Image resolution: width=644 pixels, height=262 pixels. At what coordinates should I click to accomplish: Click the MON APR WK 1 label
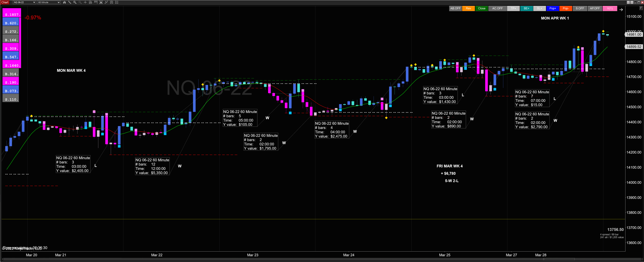pyautogui.click(x=555, y=18)
